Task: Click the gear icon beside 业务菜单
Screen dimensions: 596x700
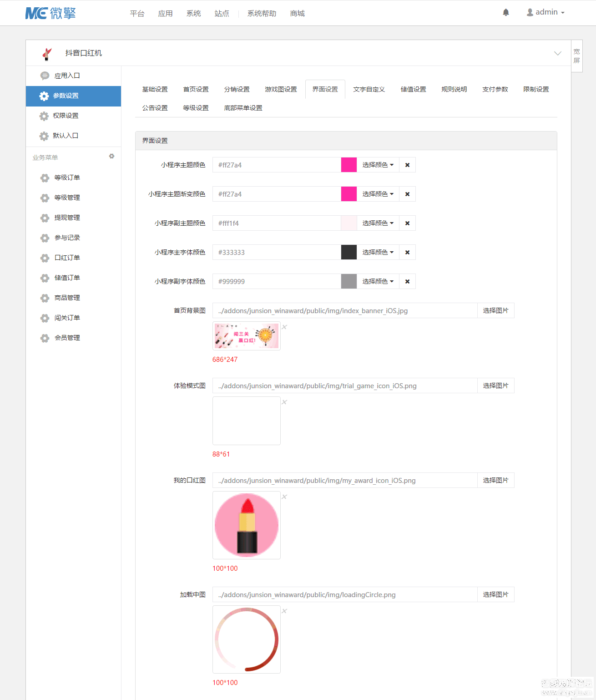Action: (111, 156)
